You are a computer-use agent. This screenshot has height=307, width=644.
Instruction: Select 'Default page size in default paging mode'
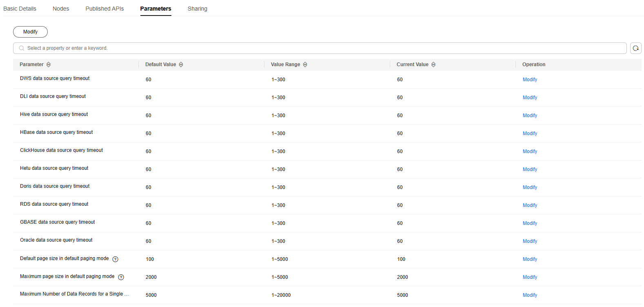tap(64, 258)
